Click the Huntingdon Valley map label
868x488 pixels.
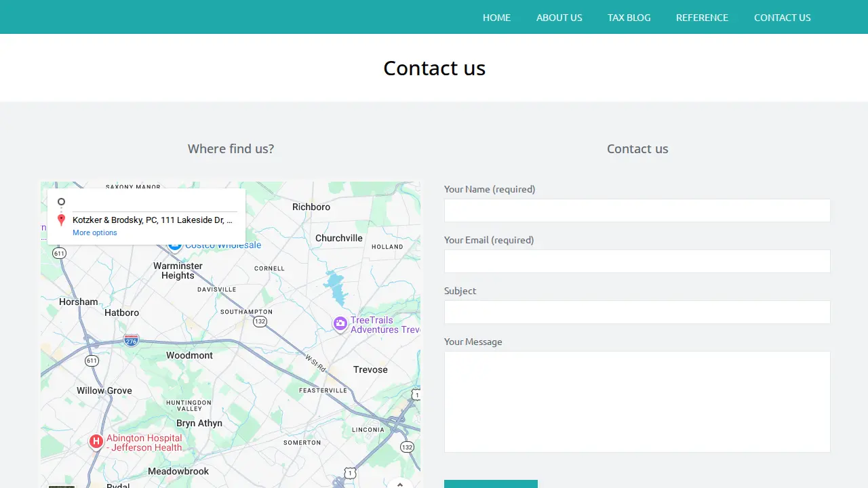(189, 405)
